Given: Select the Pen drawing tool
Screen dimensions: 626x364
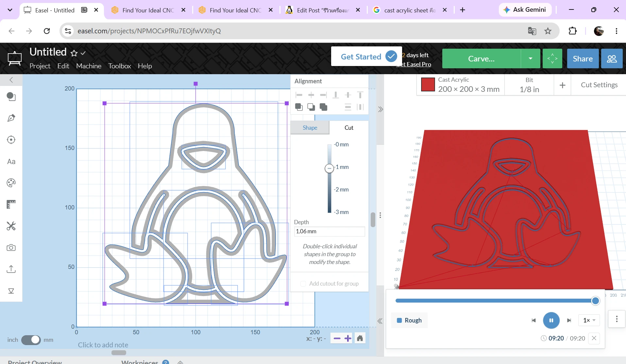Looking at the screenshot, I should (x=11, y=118).
